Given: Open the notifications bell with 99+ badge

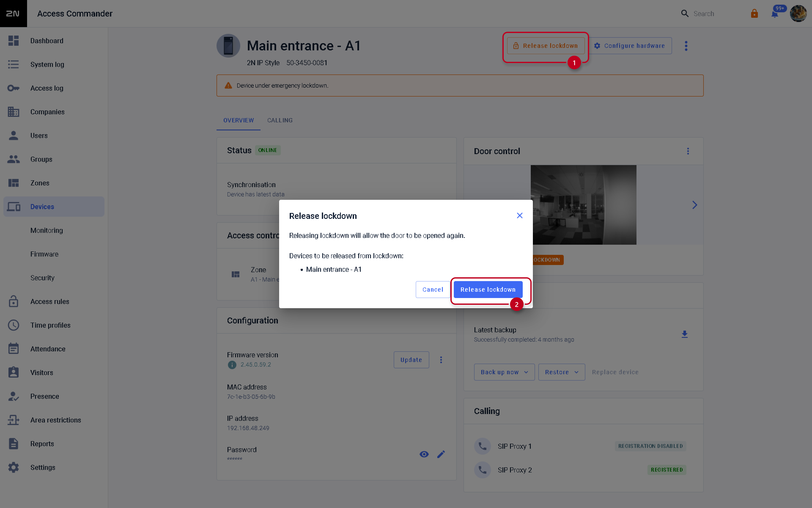Looking at the screenshot, I should [x=775, y=14].
